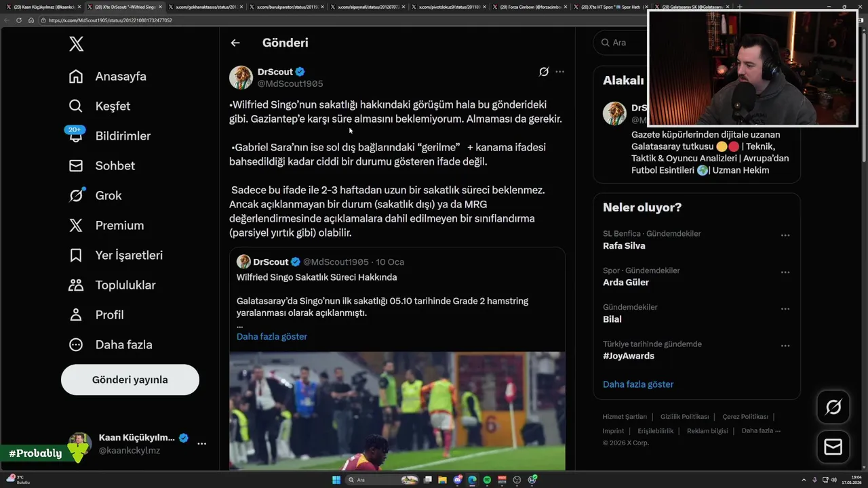Open account menu dots beside Kaan Küçükyılmaz
Viewport: 868px width, 488px height.
(x=201, y=444)
